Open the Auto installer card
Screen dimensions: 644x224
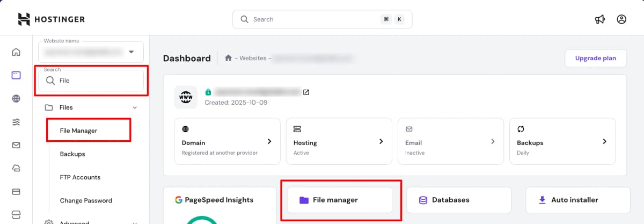(578, 200)
